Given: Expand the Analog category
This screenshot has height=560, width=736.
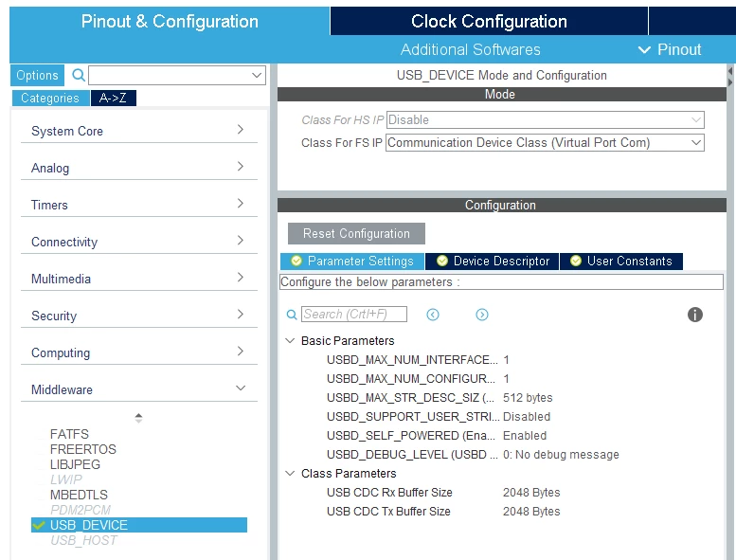Looking at the screenshot, I should pyautogui.click(x=139, y=168).
